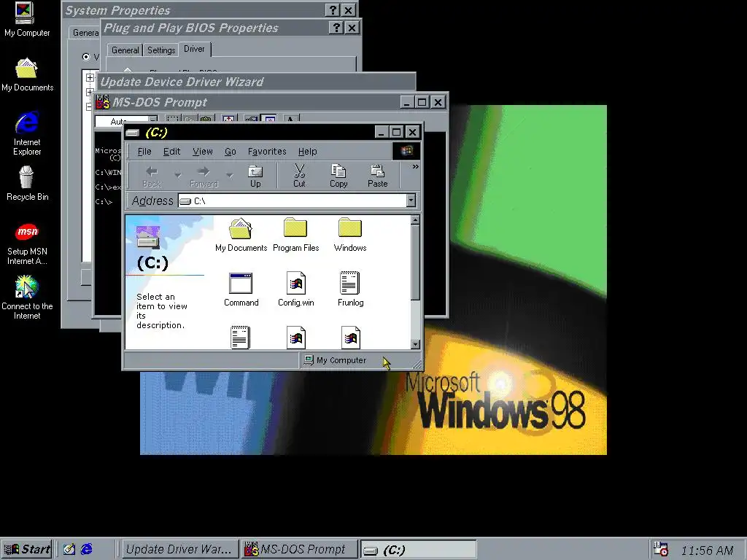
Task: Click the Paste toolbar button
Action: click(377, 176)
